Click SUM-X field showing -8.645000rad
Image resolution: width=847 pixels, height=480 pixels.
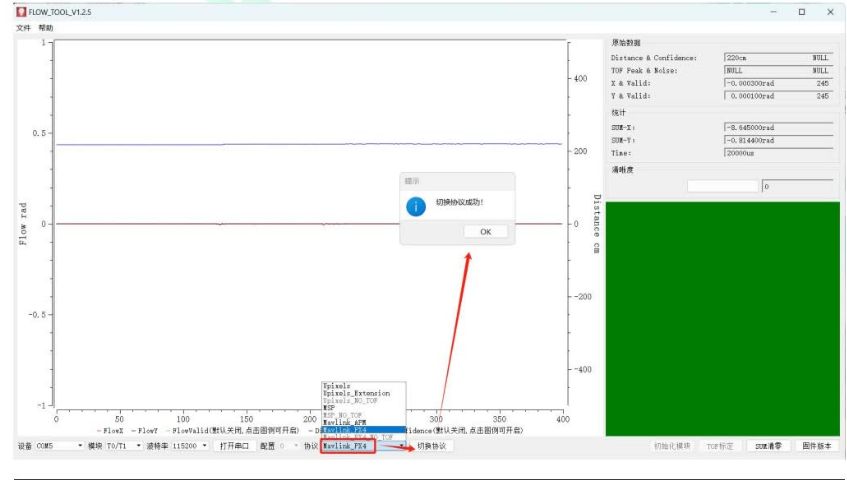click(778, 128)
